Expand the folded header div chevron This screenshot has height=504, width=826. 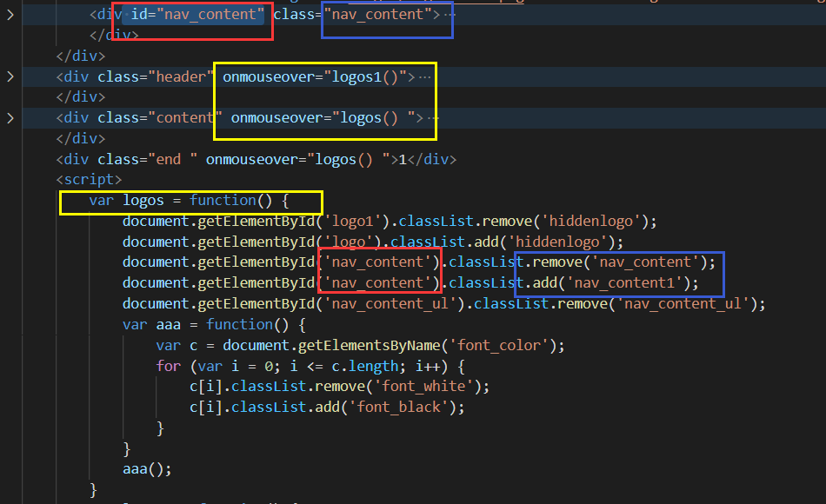click(x=10, y=76)
